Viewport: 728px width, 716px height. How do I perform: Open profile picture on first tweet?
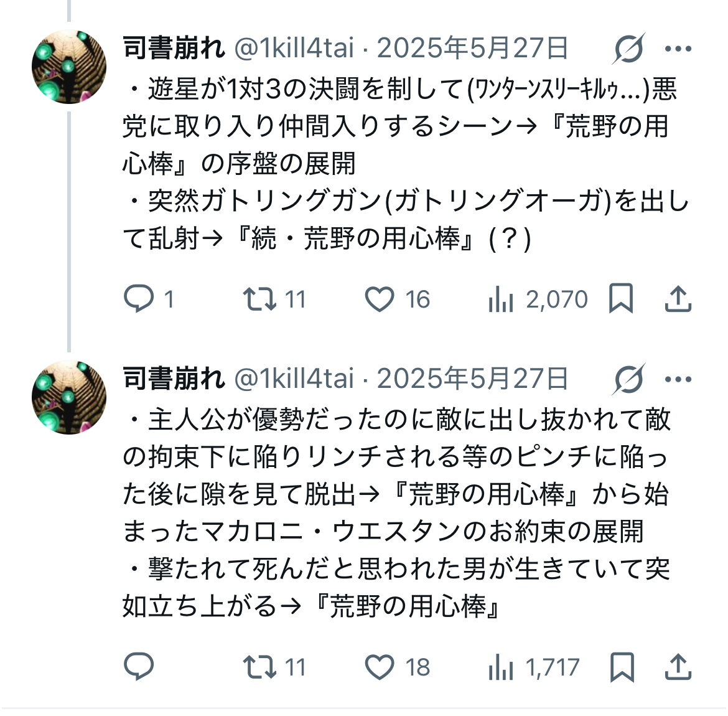pos(69,66)
